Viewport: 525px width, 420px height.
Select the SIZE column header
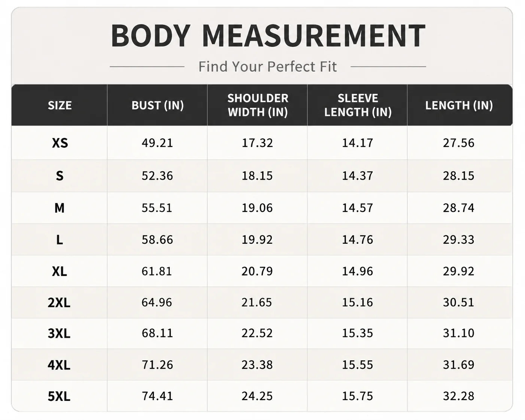[60, 105]
